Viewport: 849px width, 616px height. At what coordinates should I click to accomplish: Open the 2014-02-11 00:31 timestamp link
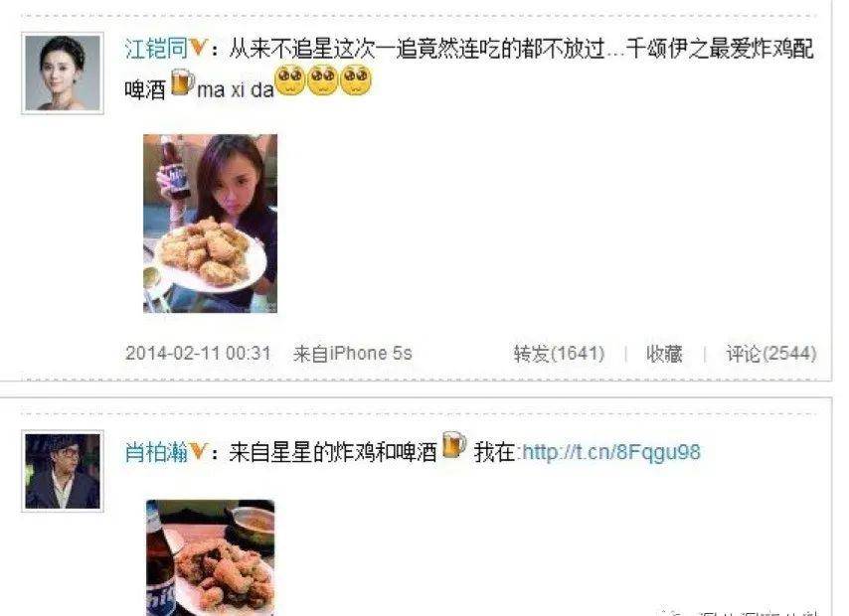coord(198,354)
